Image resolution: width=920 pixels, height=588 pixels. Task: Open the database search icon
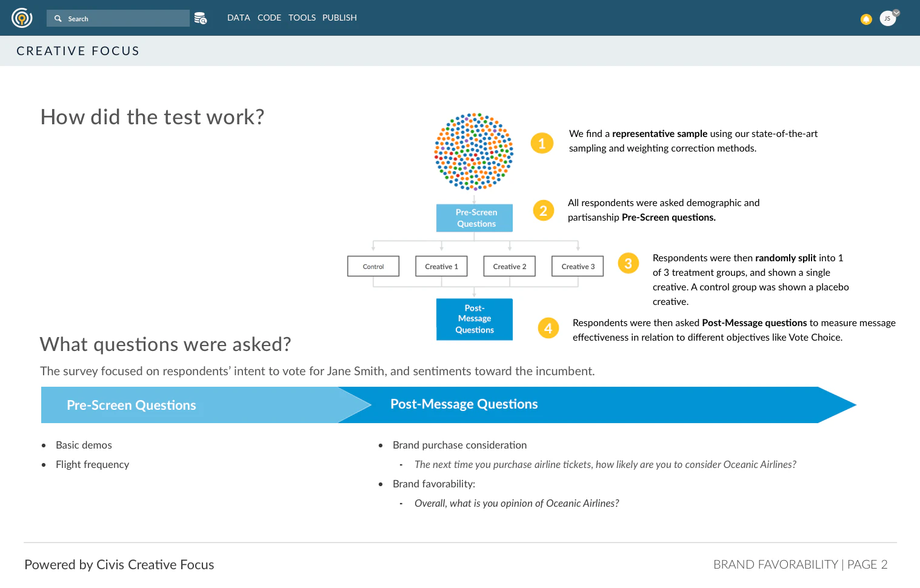200,18
